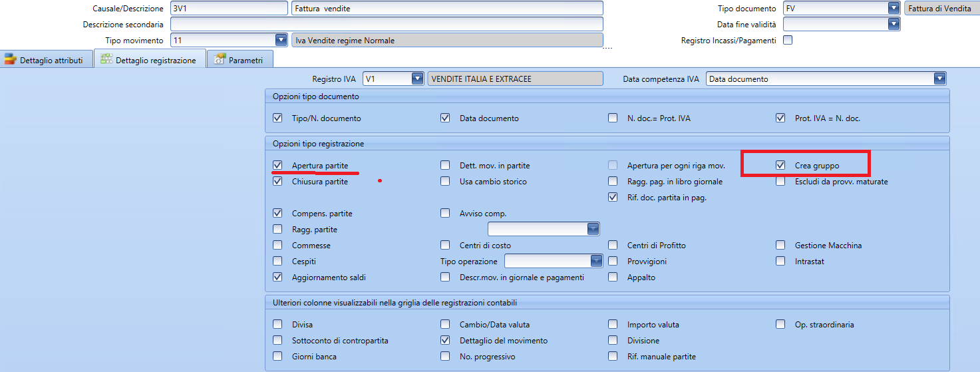Enable the Intrastat checkbox

tap(780, 262)
